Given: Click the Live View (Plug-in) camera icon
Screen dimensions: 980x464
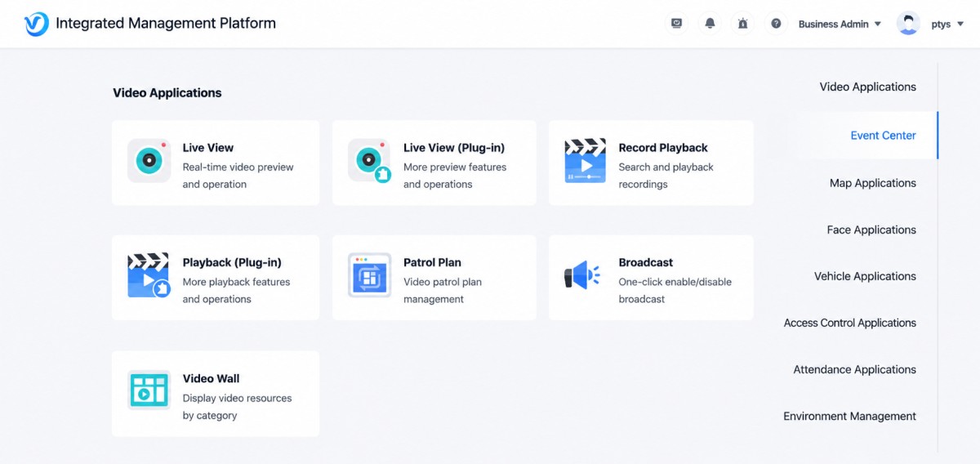Looking at the screenshot, I should coord(369,160).
